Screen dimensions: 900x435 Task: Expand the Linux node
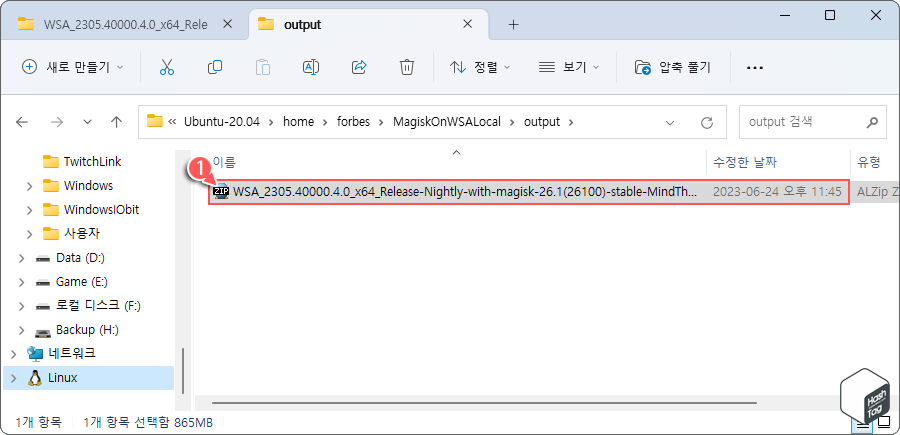14,378
